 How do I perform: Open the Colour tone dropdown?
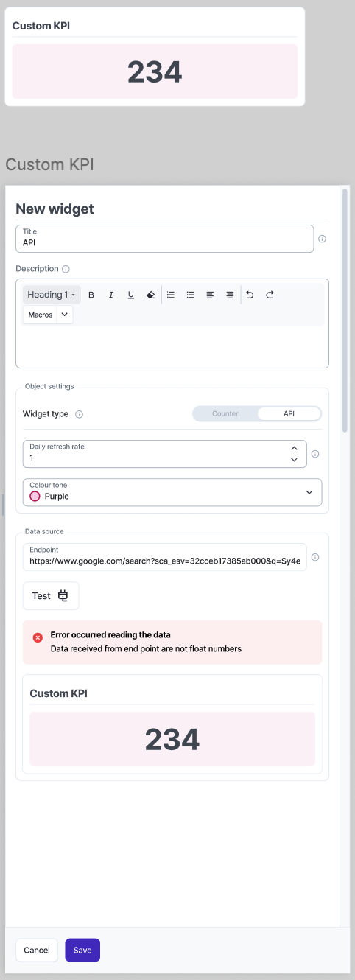[x=172, y=492]
